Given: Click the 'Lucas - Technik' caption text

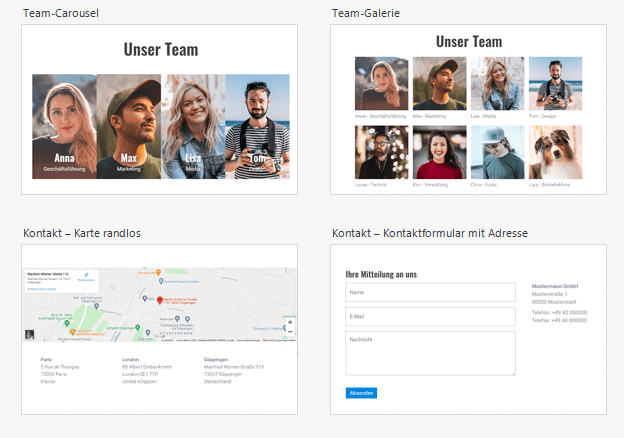Looking at the screenshot, I should [x=370, y=185].
